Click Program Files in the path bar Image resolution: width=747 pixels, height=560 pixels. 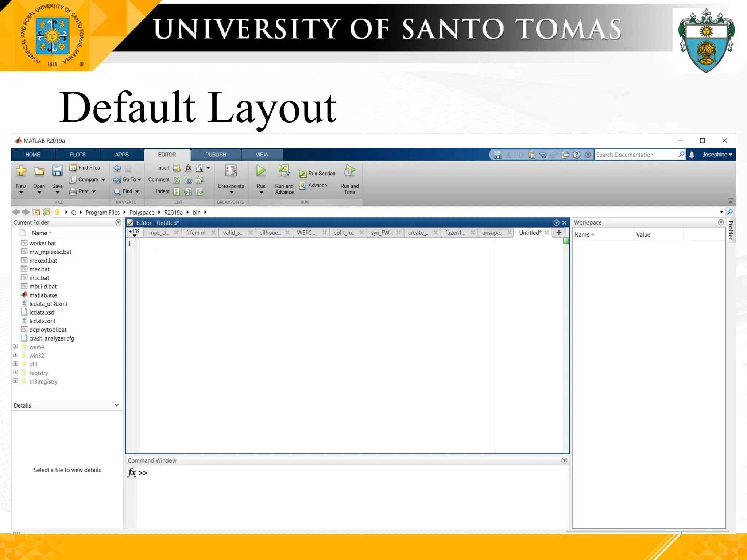coord(102,213)
